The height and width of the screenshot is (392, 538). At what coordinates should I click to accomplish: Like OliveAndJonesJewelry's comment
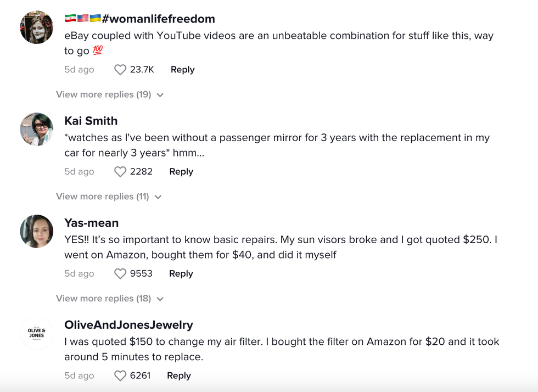coord(120,375)
